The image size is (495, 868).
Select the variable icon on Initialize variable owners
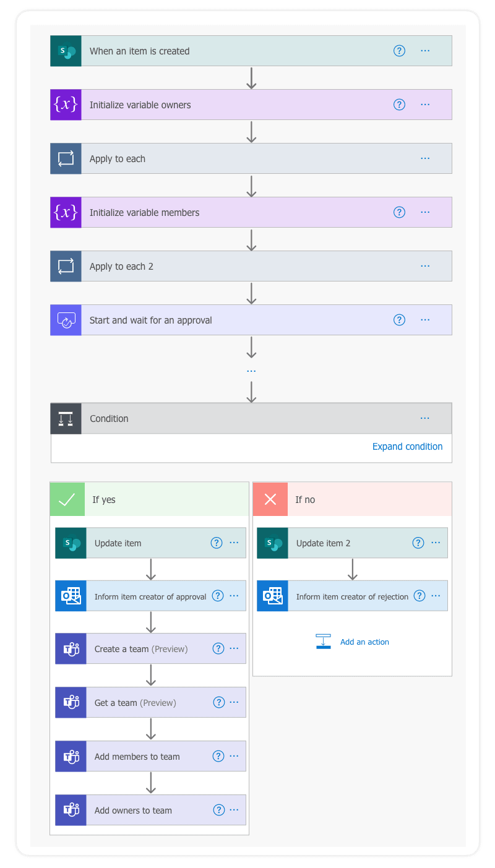tap(65, 105)
